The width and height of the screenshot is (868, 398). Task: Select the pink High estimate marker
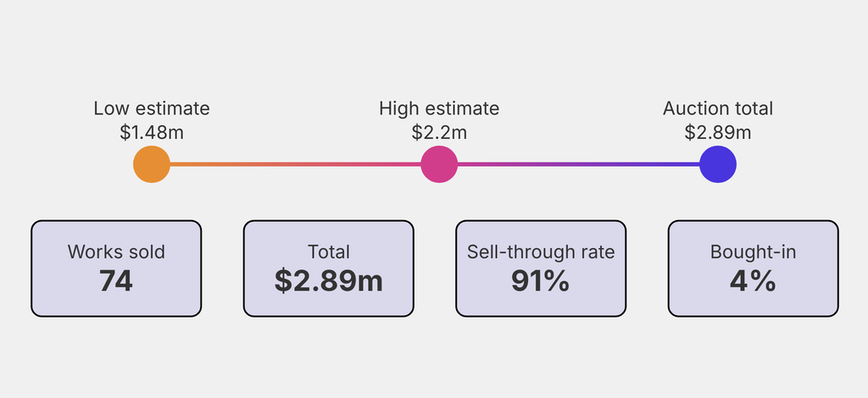coord(439,163)
